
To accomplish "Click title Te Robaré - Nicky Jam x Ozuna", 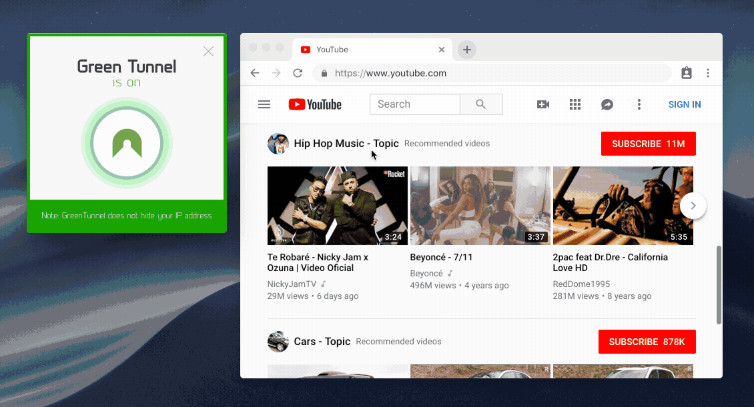I will click(318, 263).
